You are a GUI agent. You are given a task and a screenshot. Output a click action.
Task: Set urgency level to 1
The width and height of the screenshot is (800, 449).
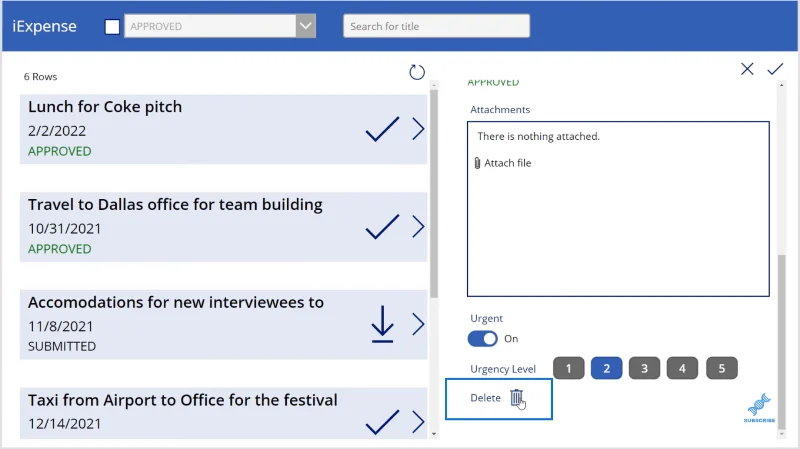pos(568,368)
